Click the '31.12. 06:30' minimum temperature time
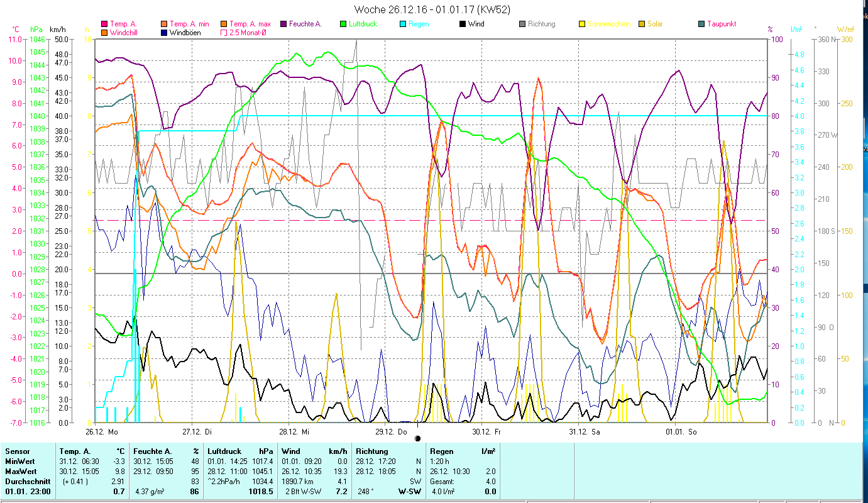The width and height of the screenshot is (868, 503). [80, 462]
